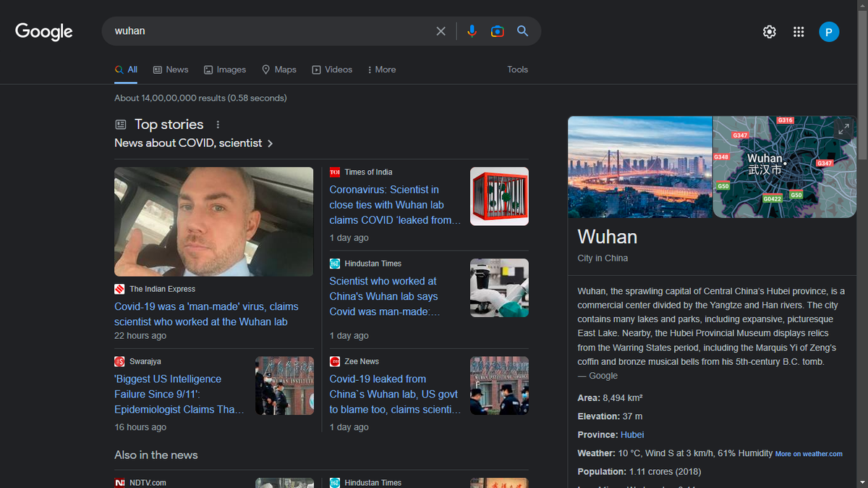Open the Hubei province link

[x=632, y=435]
